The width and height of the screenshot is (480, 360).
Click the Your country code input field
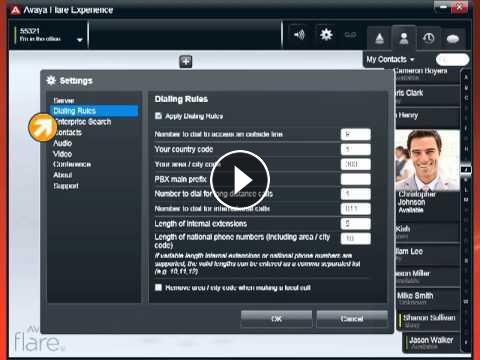(356, 149)
